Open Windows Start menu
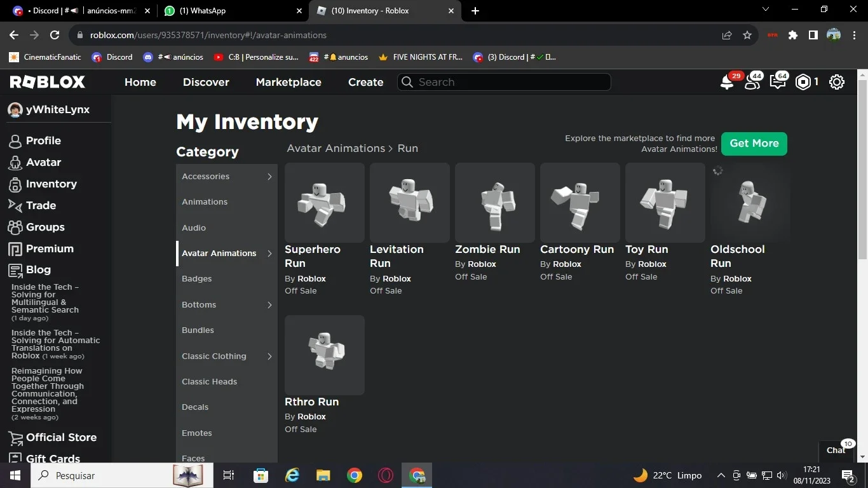868x488 pixels. [15, 475]
